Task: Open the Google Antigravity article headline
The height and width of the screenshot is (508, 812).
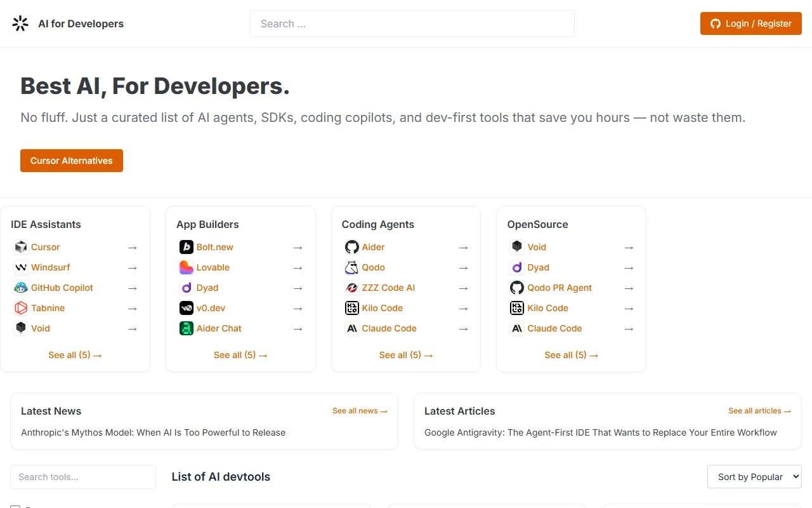Action: pyautogui.click(x=601, y=432)
